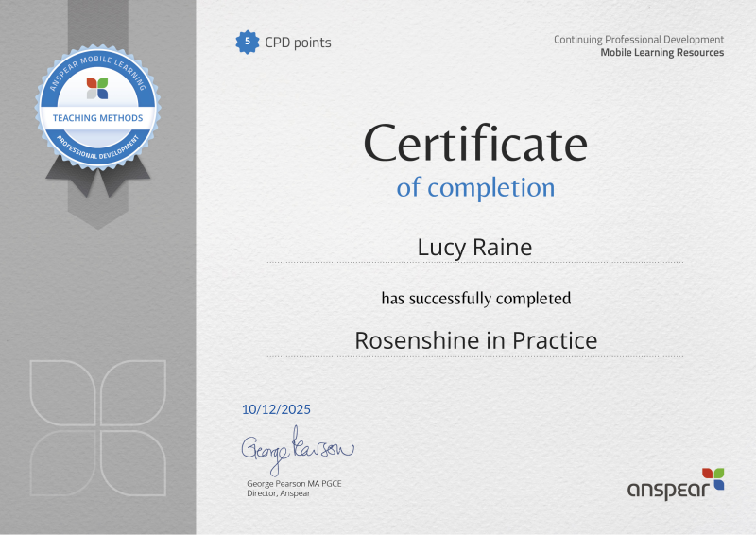
Task: Click the Continuing Professional Development header text
Action: tap(638, 40)
